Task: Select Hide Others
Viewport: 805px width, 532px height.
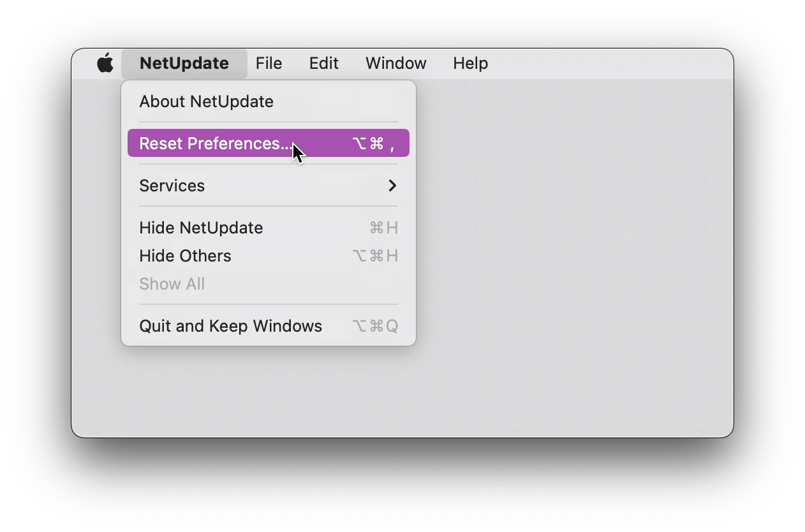Action: click(269, 256)
